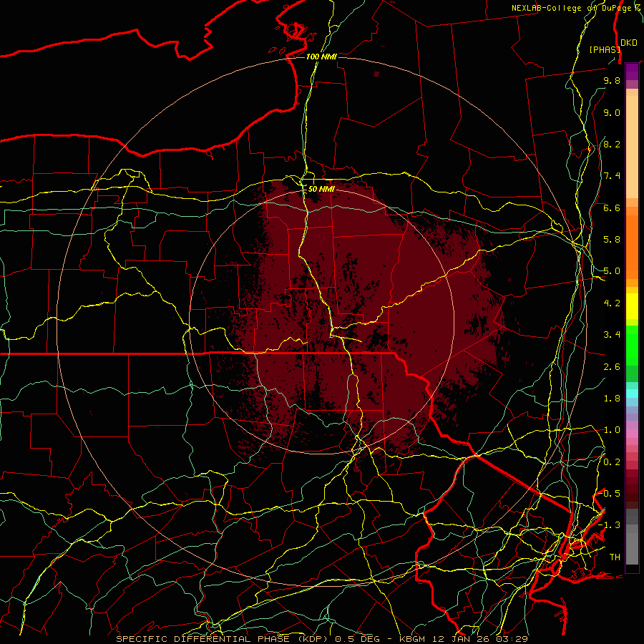644x644 pixels.
Task: Click the DKD label above the legend
Action: pyautogui.click(x=628, y=43)
